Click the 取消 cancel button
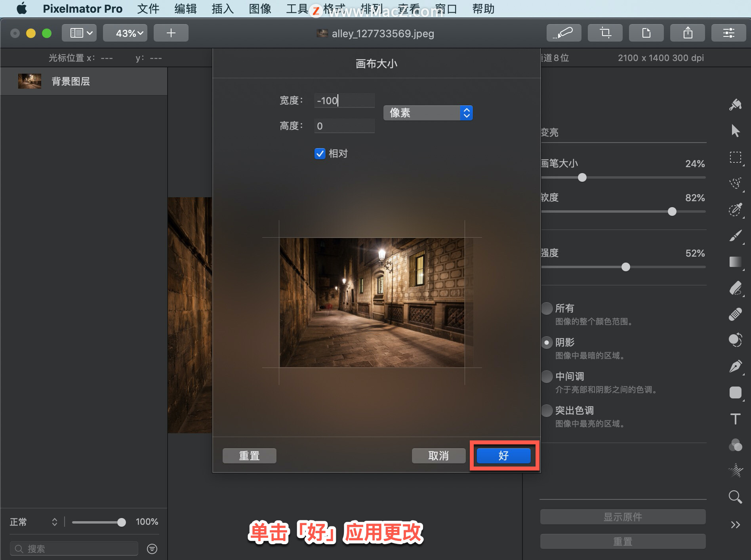 pos(438,456)
